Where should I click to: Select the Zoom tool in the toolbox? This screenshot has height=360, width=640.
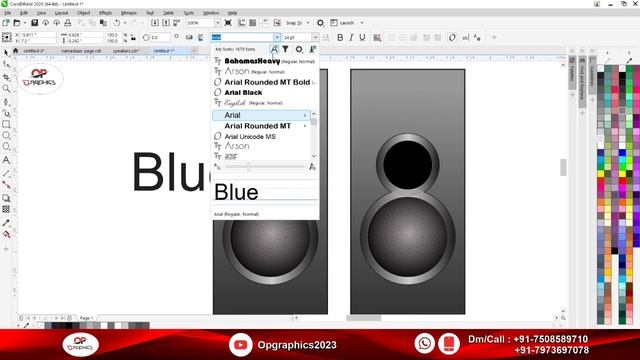6,89
